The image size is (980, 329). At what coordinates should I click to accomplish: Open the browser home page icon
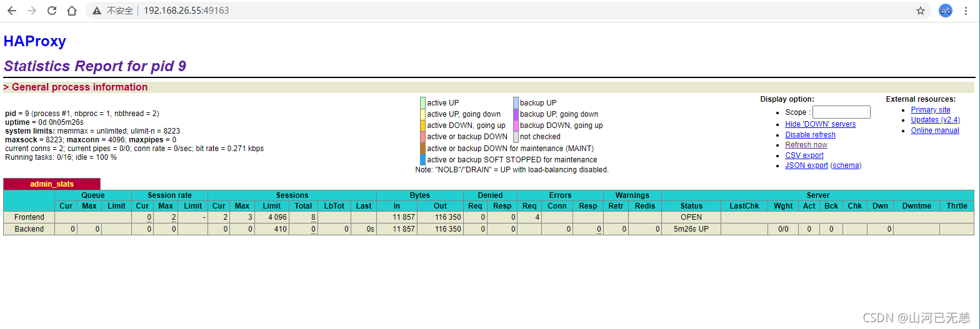pyautogui.click(x=72, y=11)
